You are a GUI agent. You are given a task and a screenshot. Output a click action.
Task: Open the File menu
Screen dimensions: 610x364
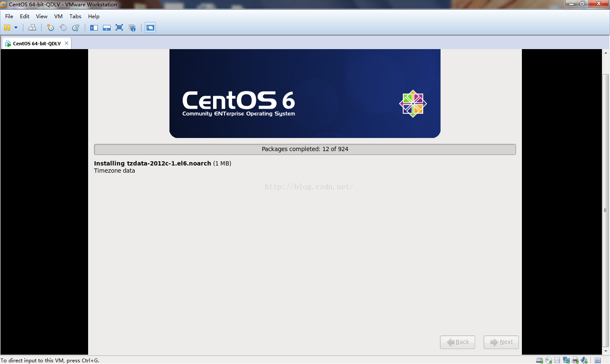pos(9,16)
